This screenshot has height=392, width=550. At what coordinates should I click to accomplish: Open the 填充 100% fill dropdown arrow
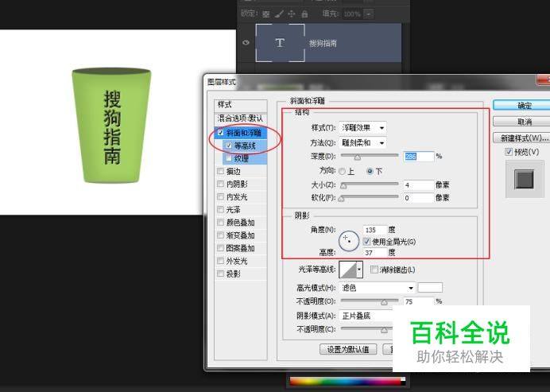tap(368, 14)
